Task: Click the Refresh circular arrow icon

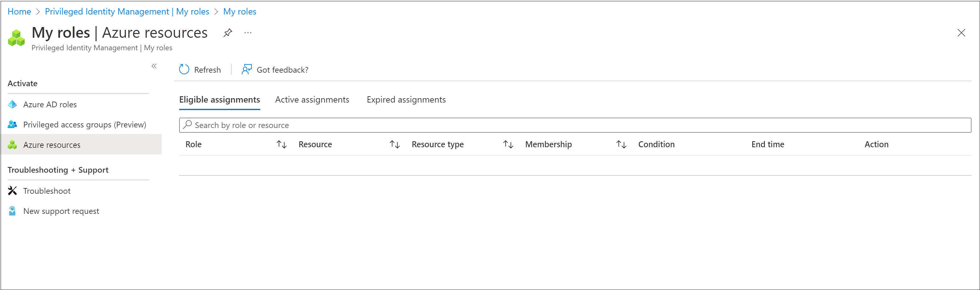Action: pos(184,69)
